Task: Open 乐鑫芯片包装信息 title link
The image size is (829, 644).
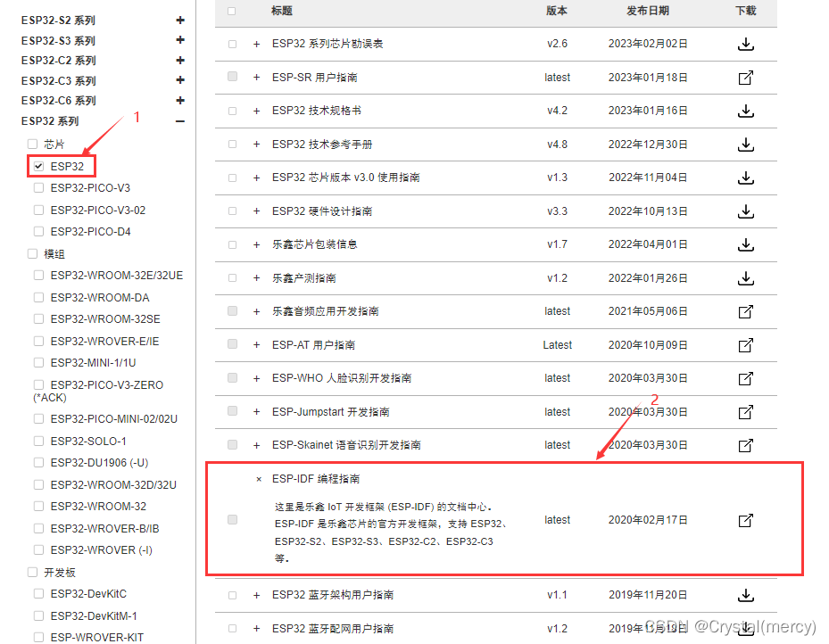Action: click(315, 244)
